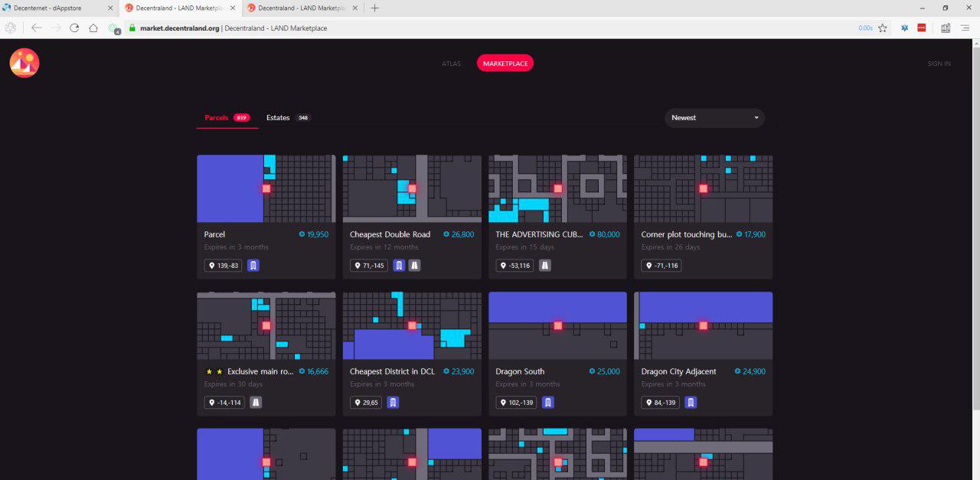This screenshot has width=980, height=480.
Task: Open the ATLAS navigation item
Action: tap(452, 64)
